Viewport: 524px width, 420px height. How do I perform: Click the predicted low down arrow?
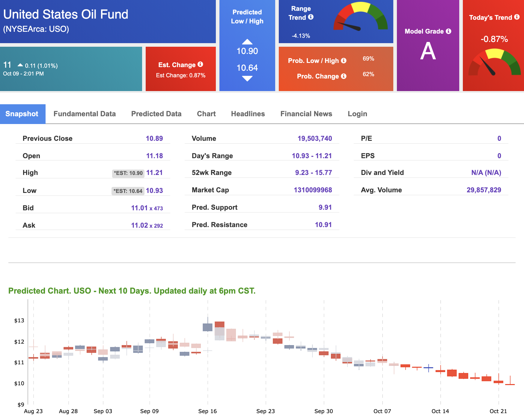(x=247, y=79)
